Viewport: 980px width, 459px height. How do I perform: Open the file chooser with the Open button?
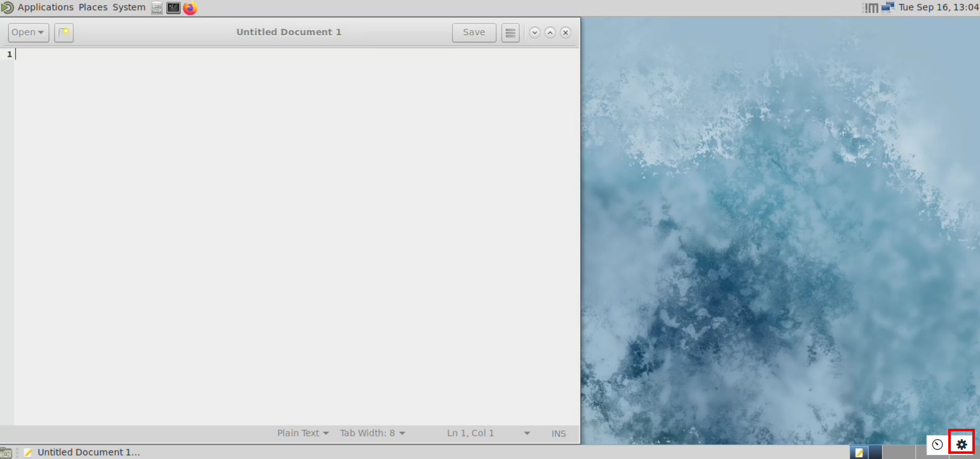(x=28, y=32)
